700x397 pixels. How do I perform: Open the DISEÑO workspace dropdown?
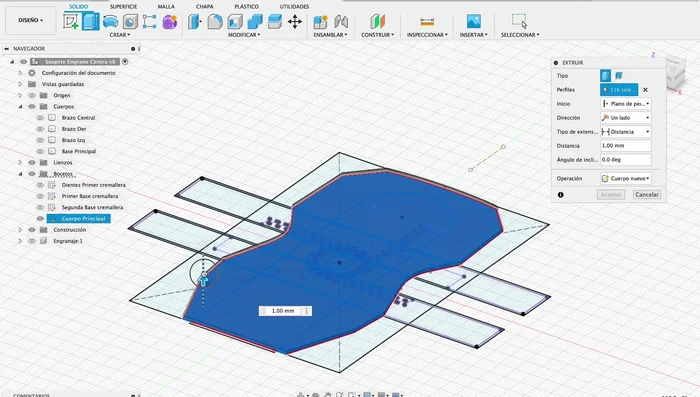point(31,21)
